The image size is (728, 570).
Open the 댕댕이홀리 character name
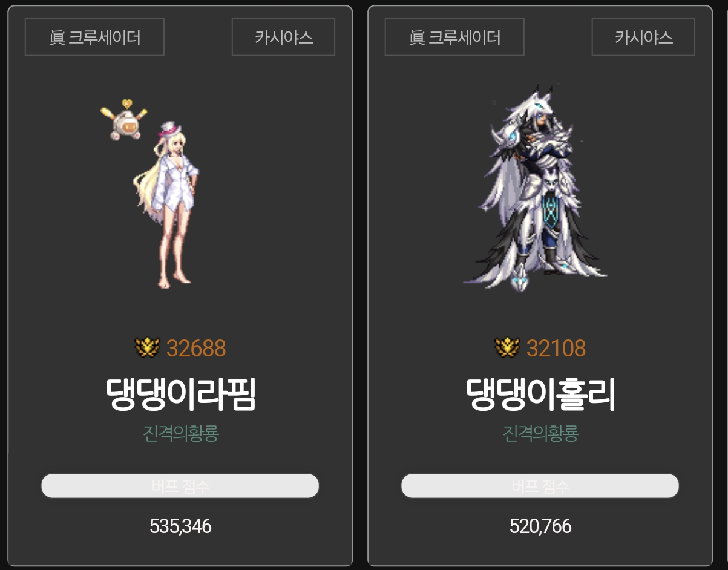coord(541,395)
